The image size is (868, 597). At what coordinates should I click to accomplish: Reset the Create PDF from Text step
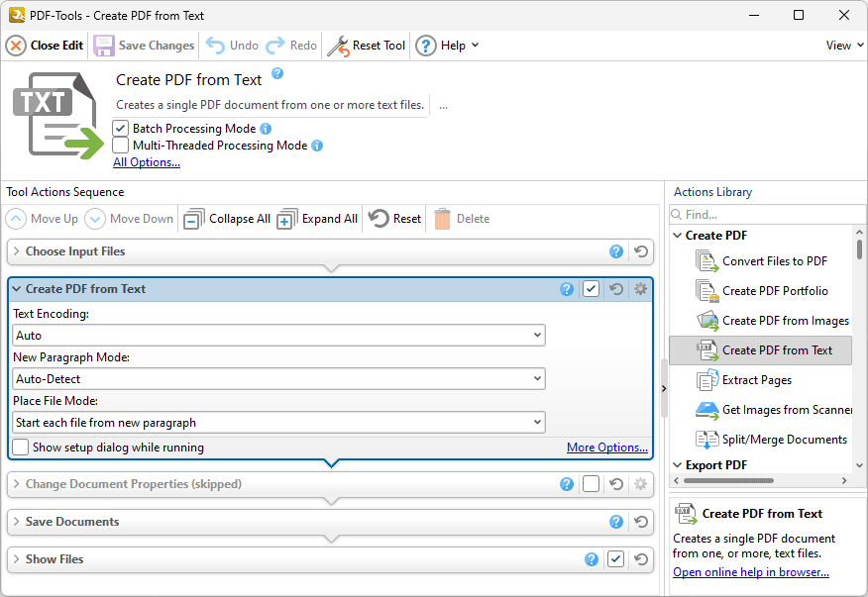(x=616, y=289)
